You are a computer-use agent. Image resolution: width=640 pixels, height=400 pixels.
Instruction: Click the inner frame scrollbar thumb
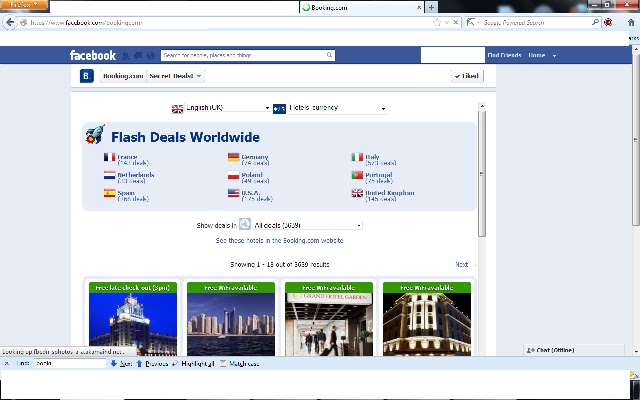pos(482,173)
